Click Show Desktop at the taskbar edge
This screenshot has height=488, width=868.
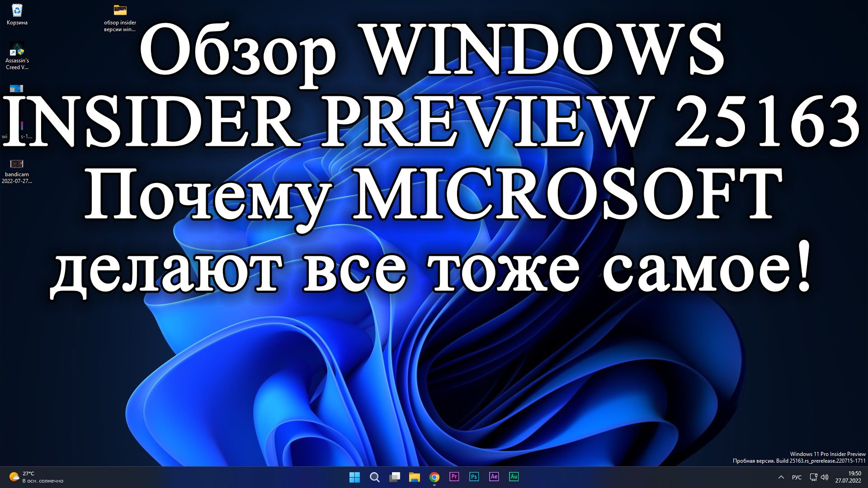(x=866, y=477)
